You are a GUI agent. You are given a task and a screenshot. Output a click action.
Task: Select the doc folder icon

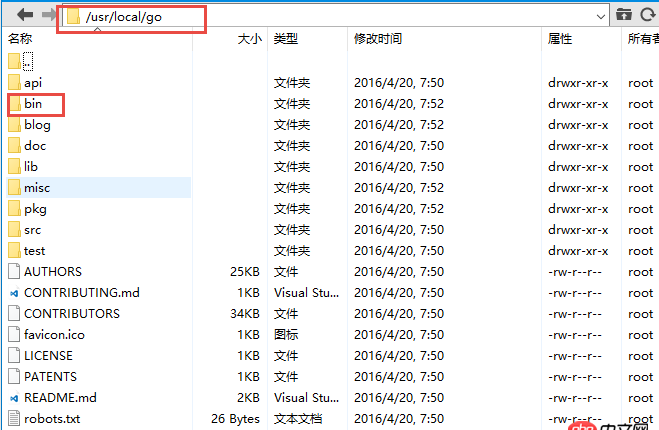(14, 145)
